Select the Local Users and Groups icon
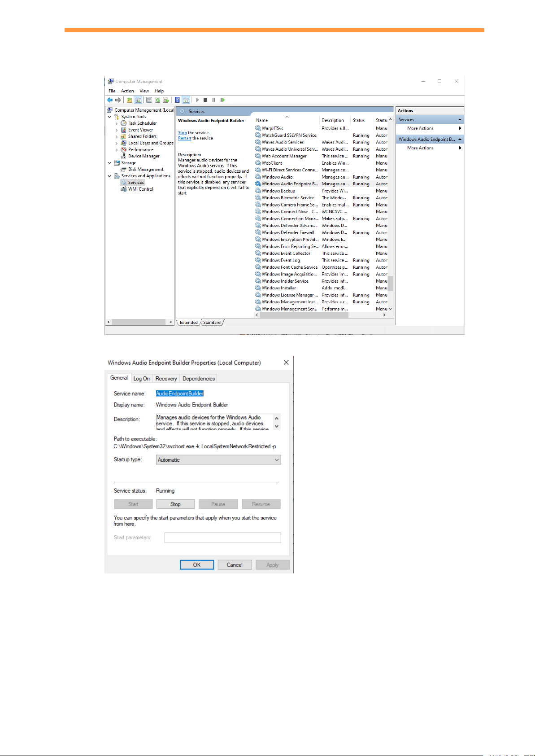 pyautogui.click(x=124, y=143)
